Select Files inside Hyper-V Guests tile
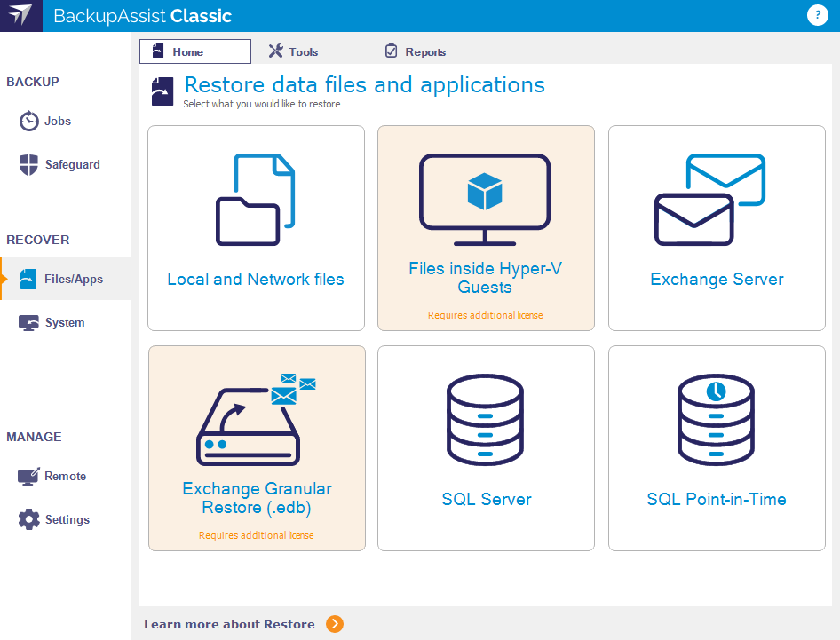 coord(485,228)
